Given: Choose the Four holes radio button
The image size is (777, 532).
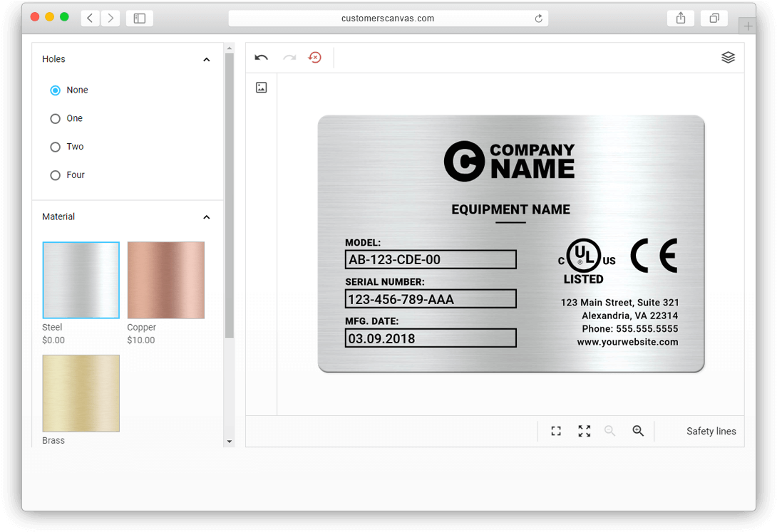Looking at the screenshot, I should 55,175.
